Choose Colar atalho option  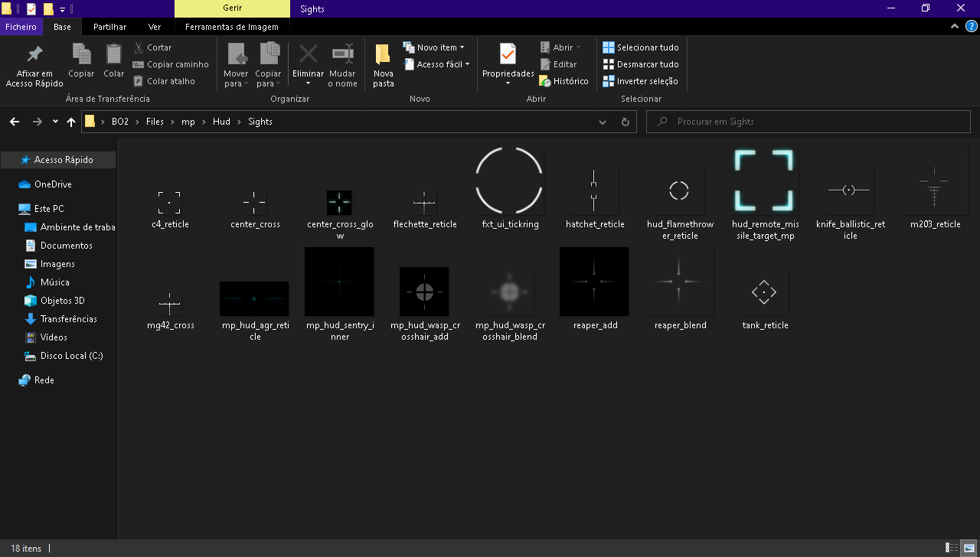tap(164, 81)
